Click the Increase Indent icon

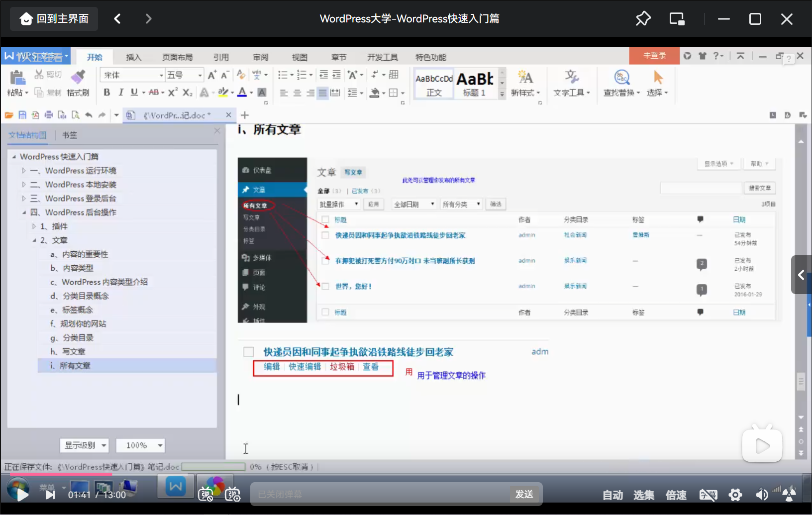click(x=336, y=75)
